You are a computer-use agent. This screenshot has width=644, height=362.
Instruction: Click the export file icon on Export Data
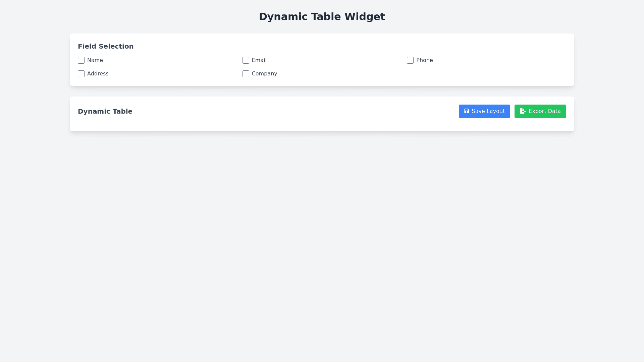click(523, 111)
